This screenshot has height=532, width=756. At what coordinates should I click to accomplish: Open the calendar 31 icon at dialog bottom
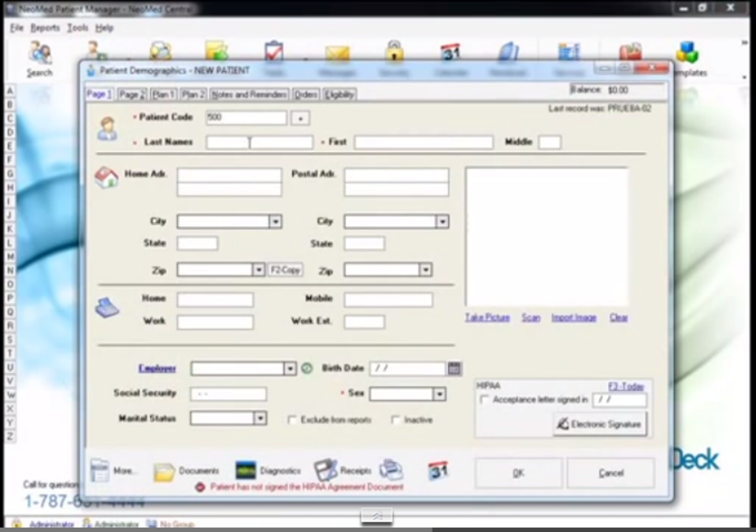[x=438, y=470]
